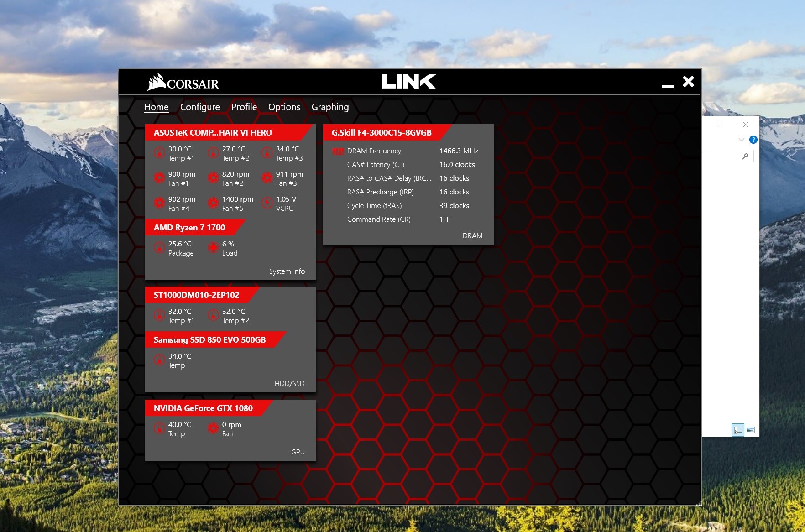Click the 6 % Load reading

point(228,244)
